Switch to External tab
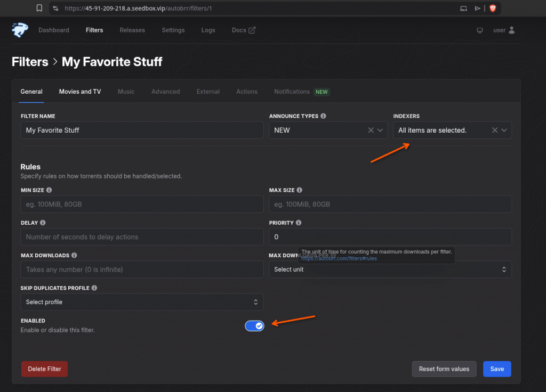The height and width of the screenshot is (392, 546). (208, 92)
